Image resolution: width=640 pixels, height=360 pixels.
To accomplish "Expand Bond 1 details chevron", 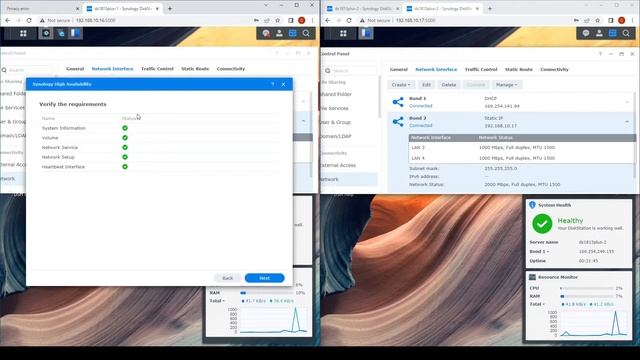I will pos(627,102).
